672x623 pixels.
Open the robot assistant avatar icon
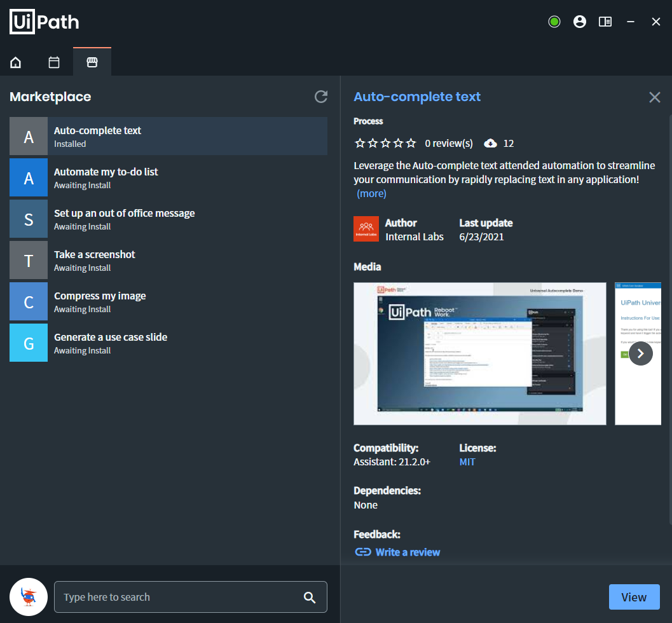pyautogui.click(x=29, y=597)
